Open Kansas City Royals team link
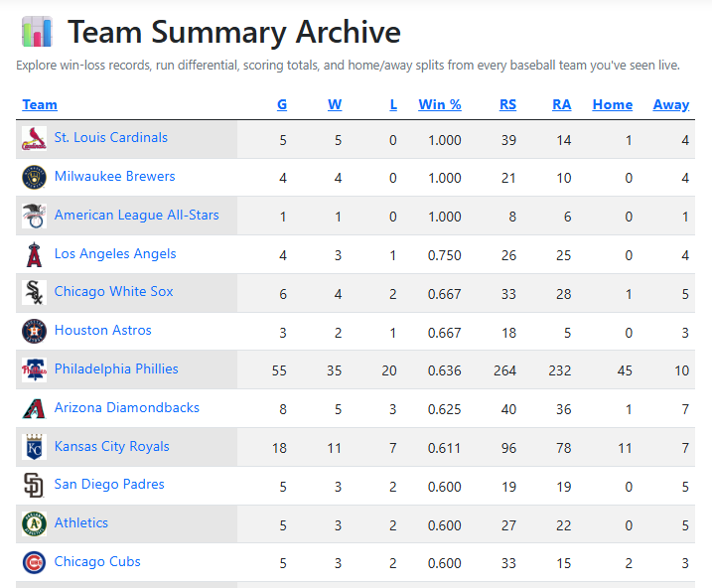The width and height of the screenshot is (712, 588). pyautogui.click(x=111, y=446)
